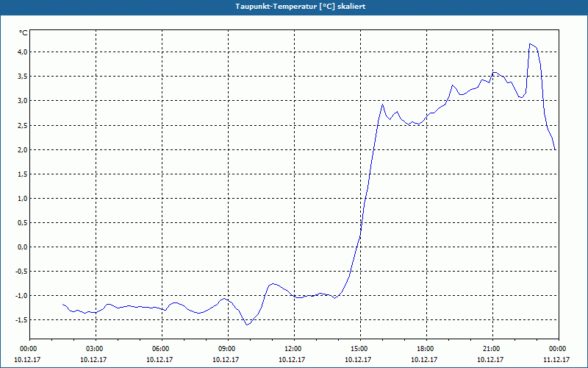Click the '°C' unit label on the y-axis
Viewport: 588px width, 368px height.
[x=24, y=33]
